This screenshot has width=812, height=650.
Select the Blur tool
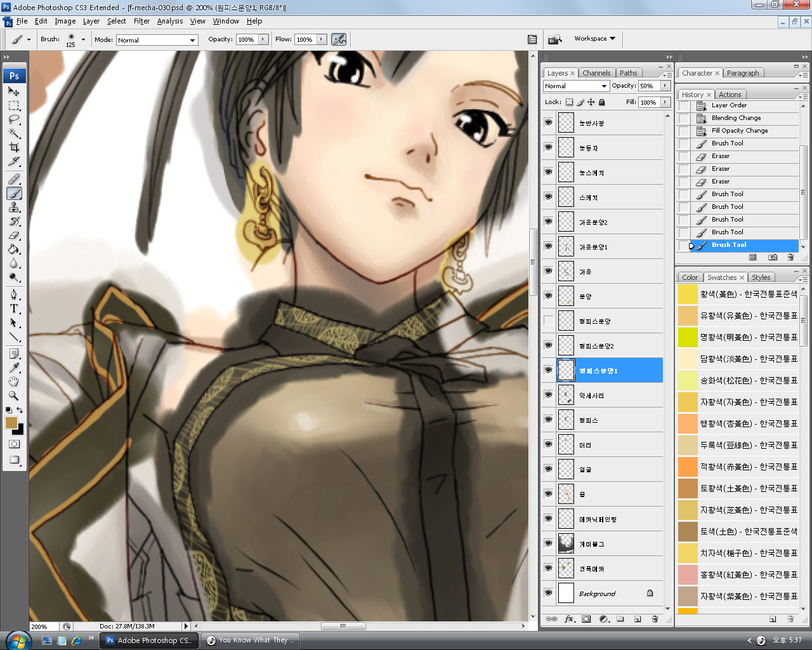(14, 263)
